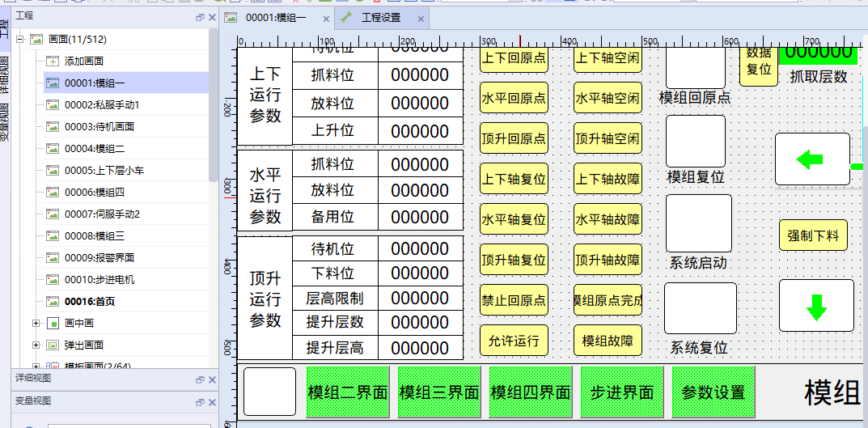Click the 添加画面 add-screen icon
The width and height of the screenshot is (868, 428).
coord(53,61)
